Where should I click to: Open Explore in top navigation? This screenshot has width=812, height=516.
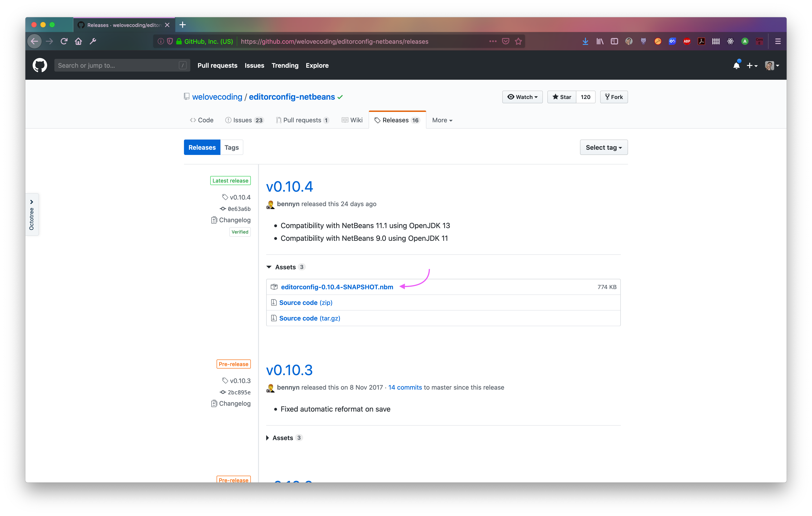coord(317,65)
